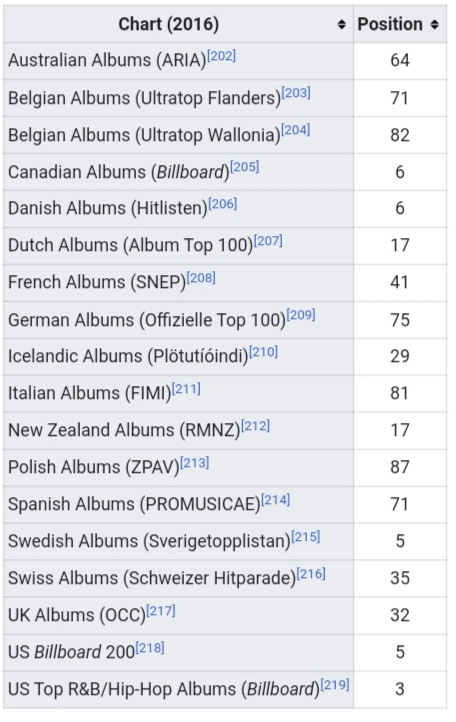Image resolution: width=456 pixels, height=722 pixels.
Task: Click reference 206 beside Danish Albums
Action: [x=223, y=204]
